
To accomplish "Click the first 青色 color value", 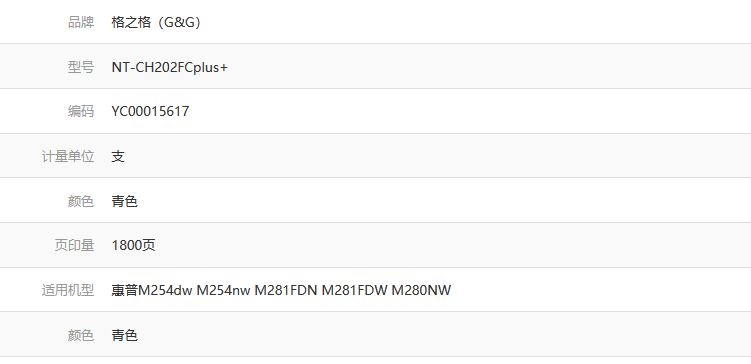I will click(x=125, y=201).
